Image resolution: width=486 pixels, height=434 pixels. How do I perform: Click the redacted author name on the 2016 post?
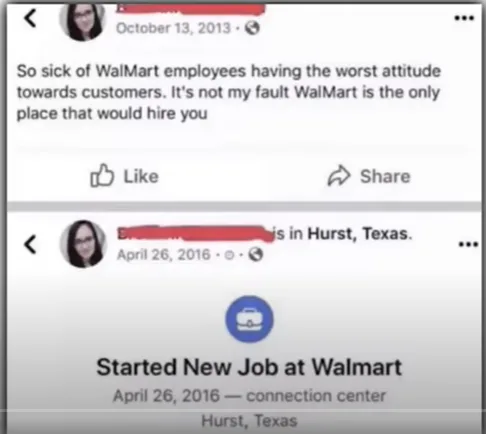coord(195,234)
